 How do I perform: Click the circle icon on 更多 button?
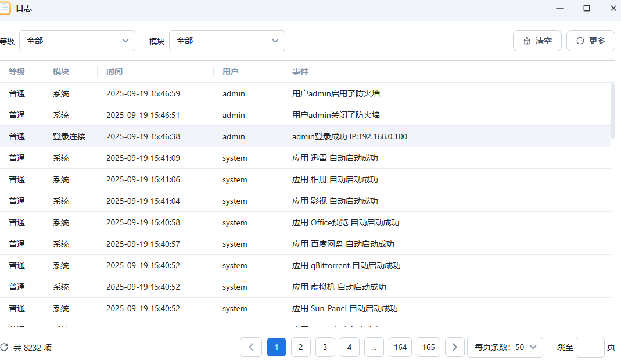click(x=580, y=41)
